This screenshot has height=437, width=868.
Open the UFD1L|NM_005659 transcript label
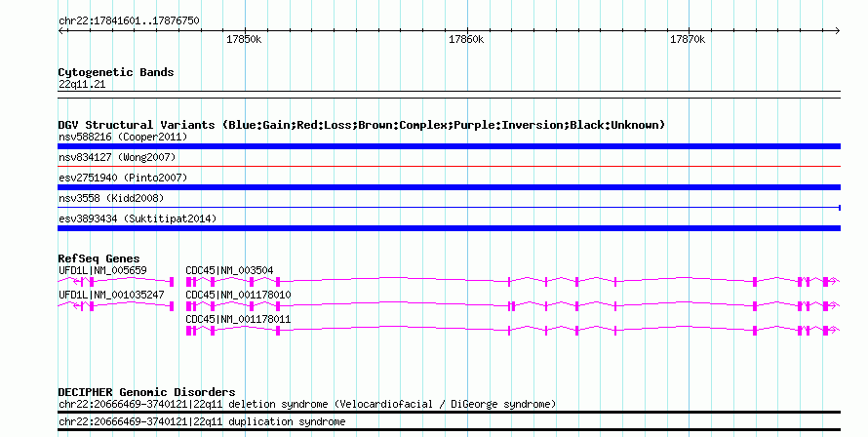tap(103, 270)
